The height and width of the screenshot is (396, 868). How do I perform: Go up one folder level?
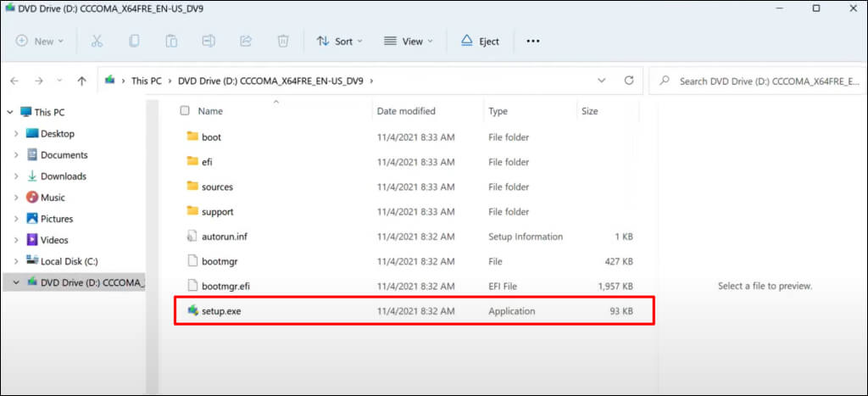pos(81,81)
